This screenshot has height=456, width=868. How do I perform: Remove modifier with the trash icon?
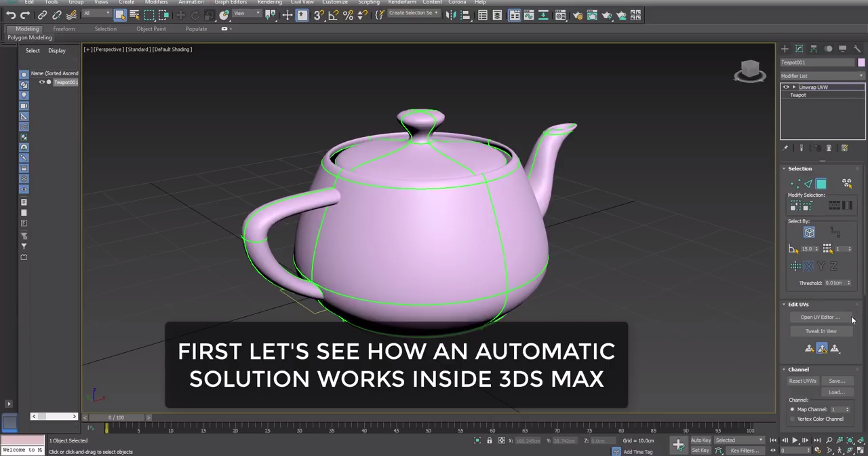(829, 148)
